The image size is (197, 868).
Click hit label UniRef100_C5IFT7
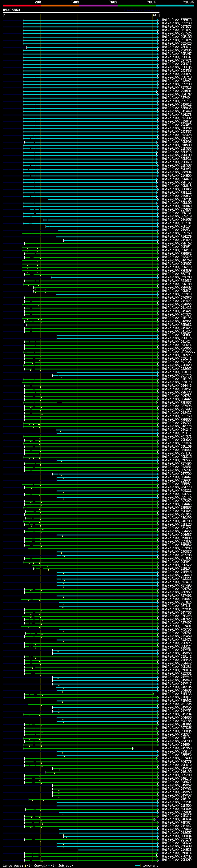[x=176, y=433]
